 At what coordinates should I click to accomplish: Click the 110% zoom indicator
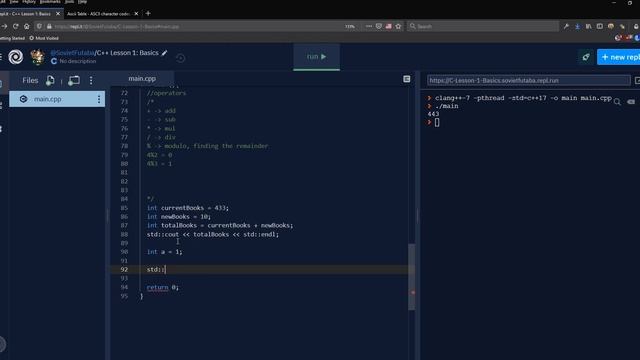pos(350,27)
